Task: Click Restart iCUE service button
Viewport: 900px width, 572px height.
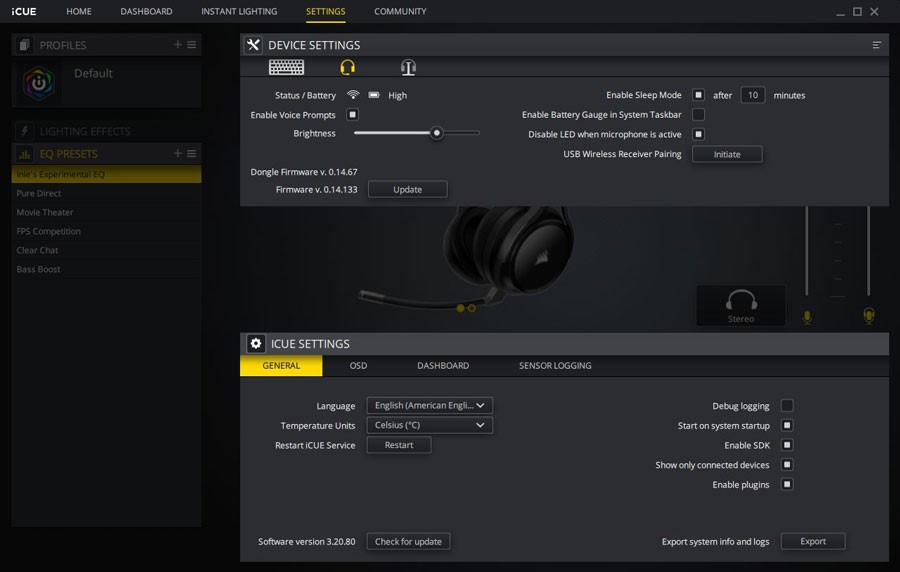Action: [399, 445]
